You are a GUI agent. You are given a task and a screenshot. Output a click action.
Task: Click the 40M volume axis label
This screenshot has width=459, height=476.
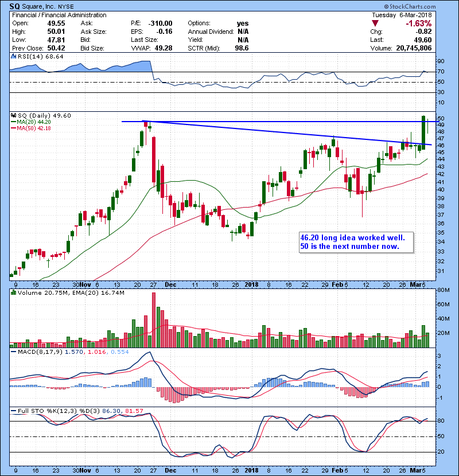pos(443,318)
